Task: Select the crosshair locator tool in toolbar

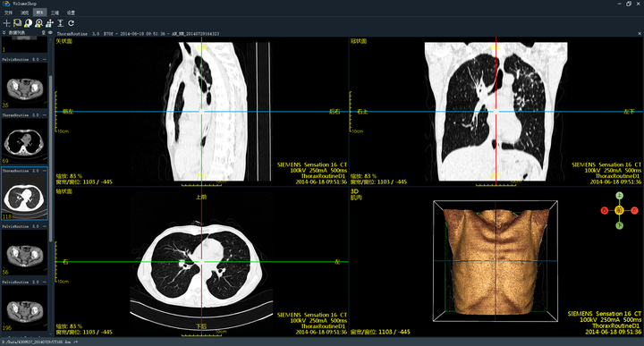Action: pos(6,23)
